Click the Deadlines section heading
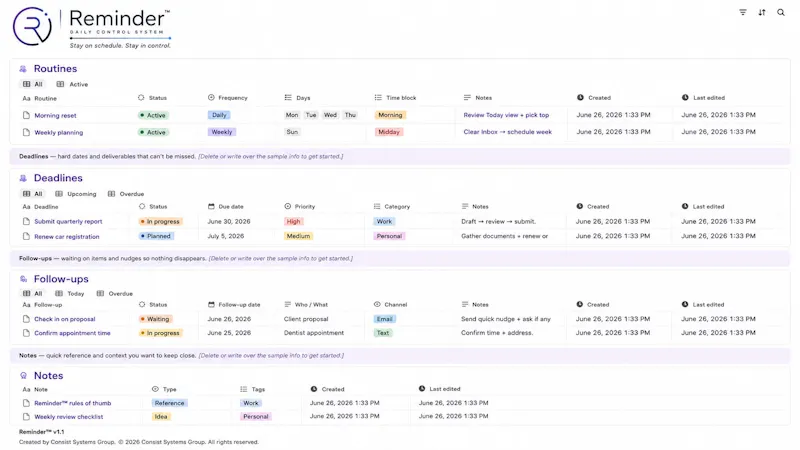 58,178
